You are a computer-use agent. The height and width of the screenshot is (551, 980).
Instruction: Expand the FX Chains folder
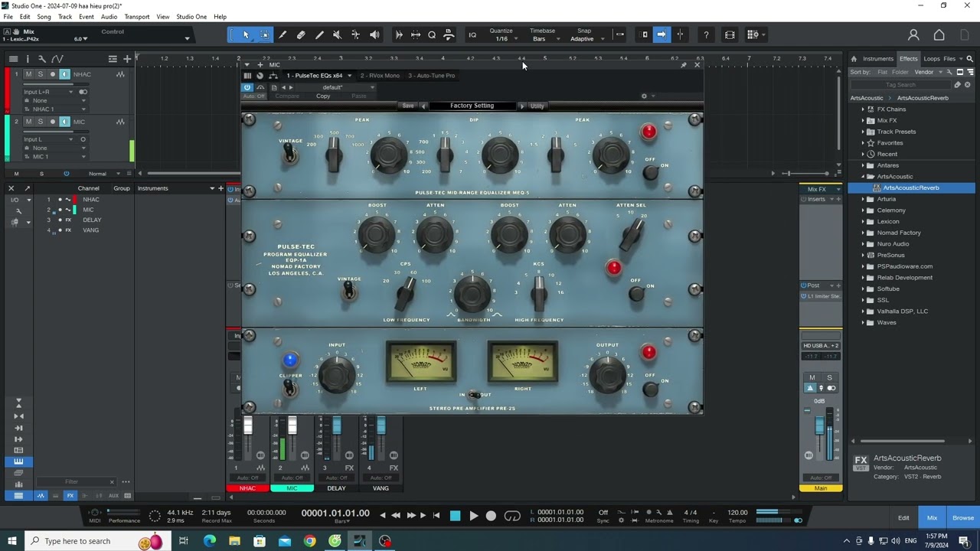point(863,109)
